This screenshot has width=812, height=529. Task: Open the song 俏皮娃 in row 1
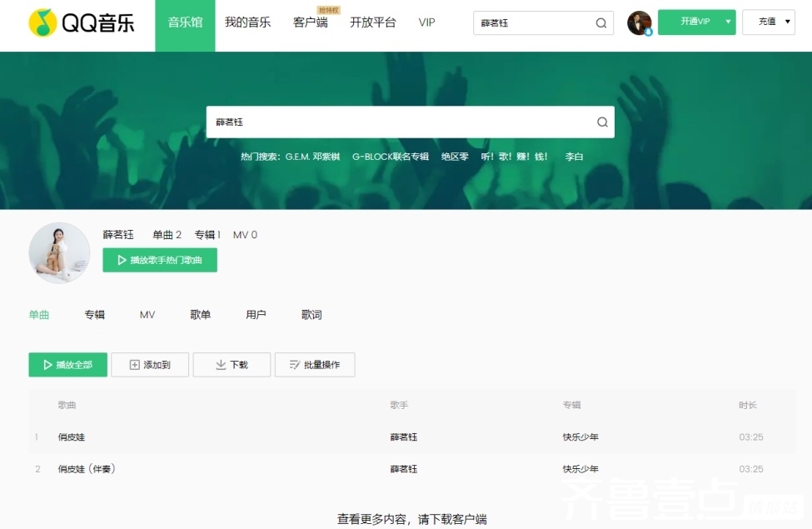tap(72, 437)
